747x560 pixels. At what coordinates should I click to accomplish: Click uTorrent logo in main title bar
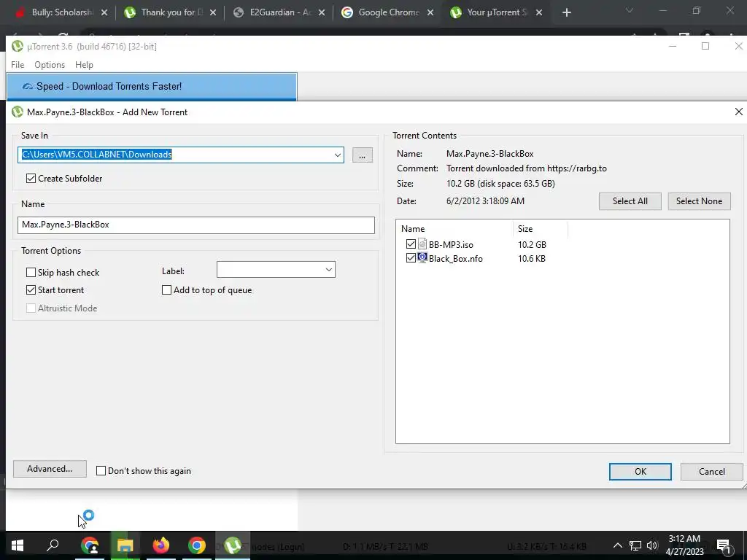18,46
